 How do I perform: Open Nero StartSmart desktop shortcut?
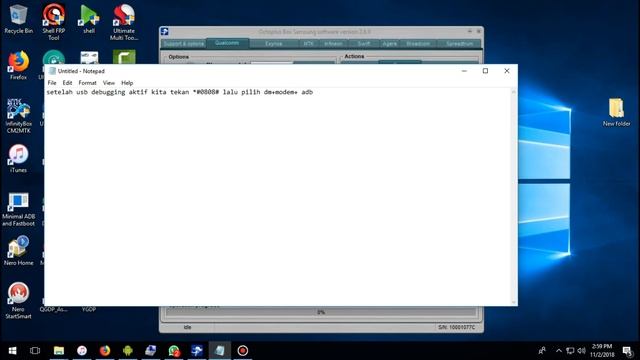pos(18,300)
